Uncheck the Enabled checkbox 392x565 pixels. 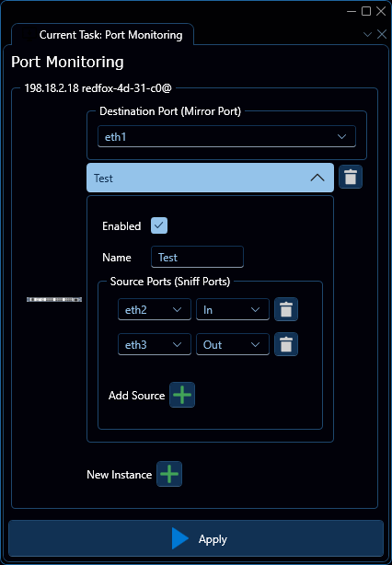coord(159,225)
